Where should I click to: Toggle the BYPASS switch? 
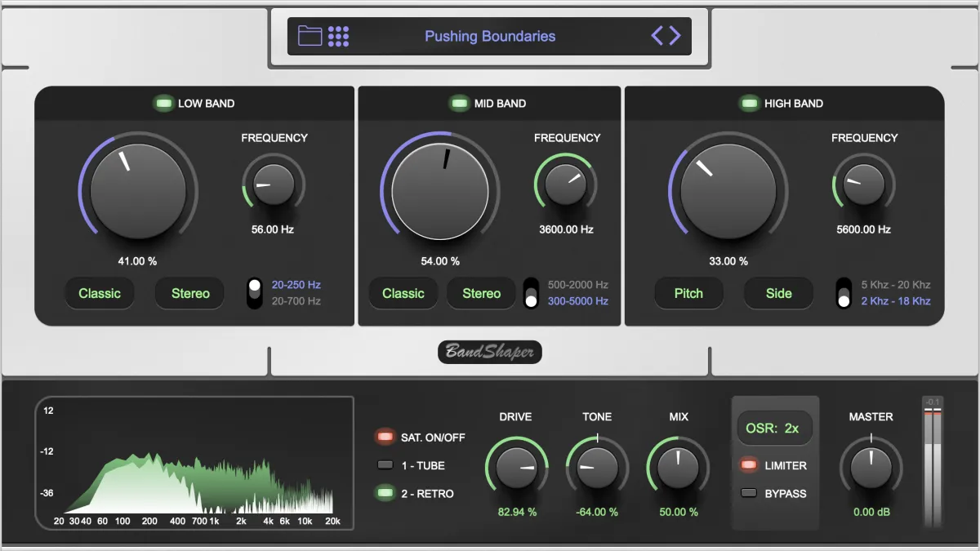click(x=749, y=493)
